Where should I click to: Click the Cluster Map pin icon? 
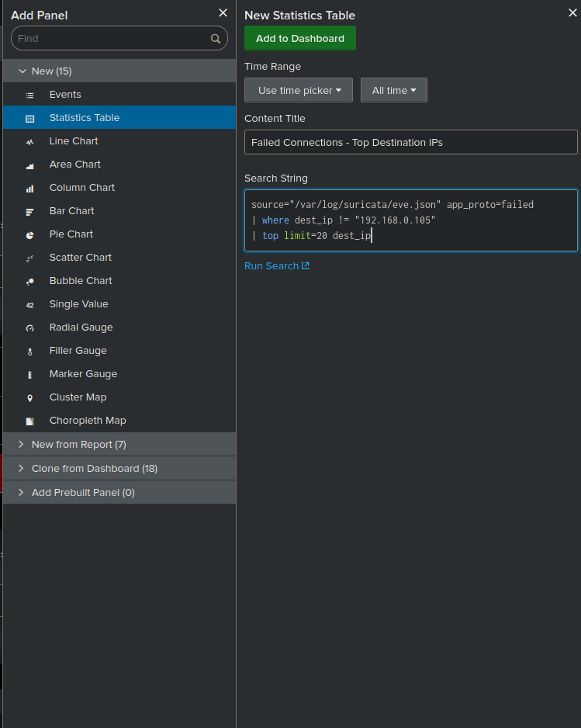[x=29, y=398]
